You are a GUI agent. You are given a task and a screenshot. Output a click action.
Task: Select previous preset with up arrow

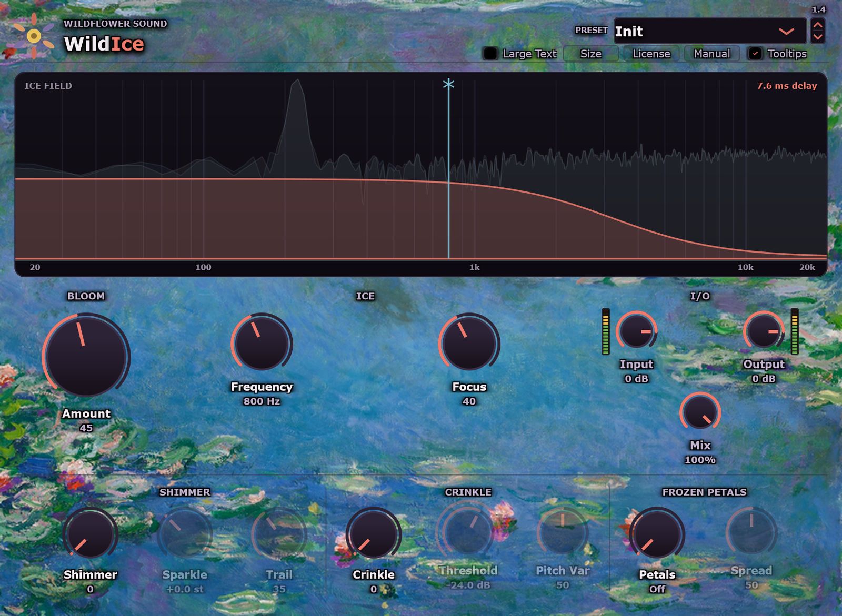(817, 25)
